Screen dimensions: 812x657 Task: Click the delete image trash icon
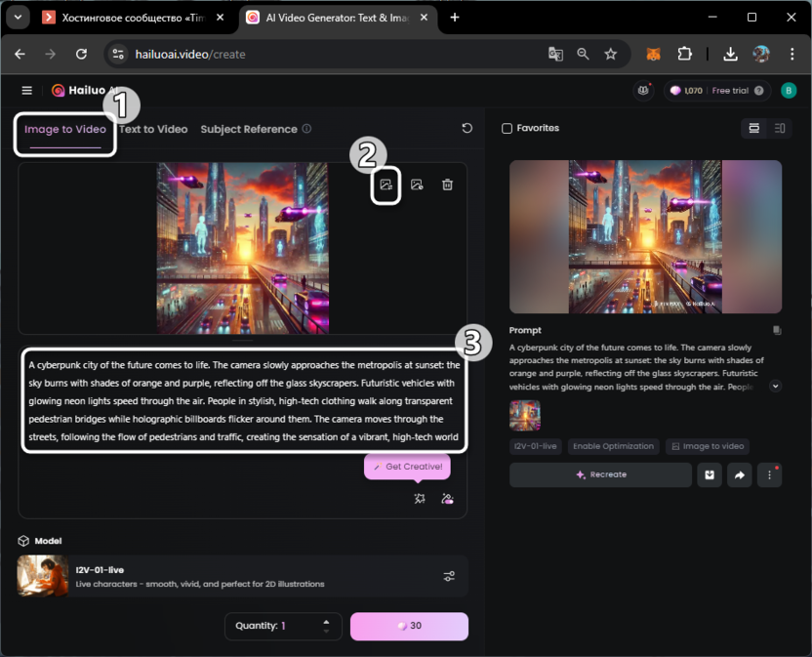click(x=447, y=185)
